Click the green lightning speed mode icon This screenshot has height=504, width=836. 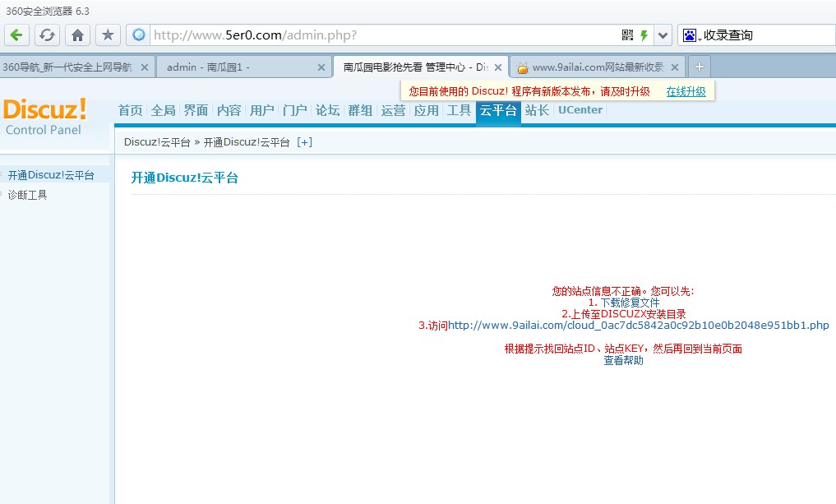[x=644, y=35]
